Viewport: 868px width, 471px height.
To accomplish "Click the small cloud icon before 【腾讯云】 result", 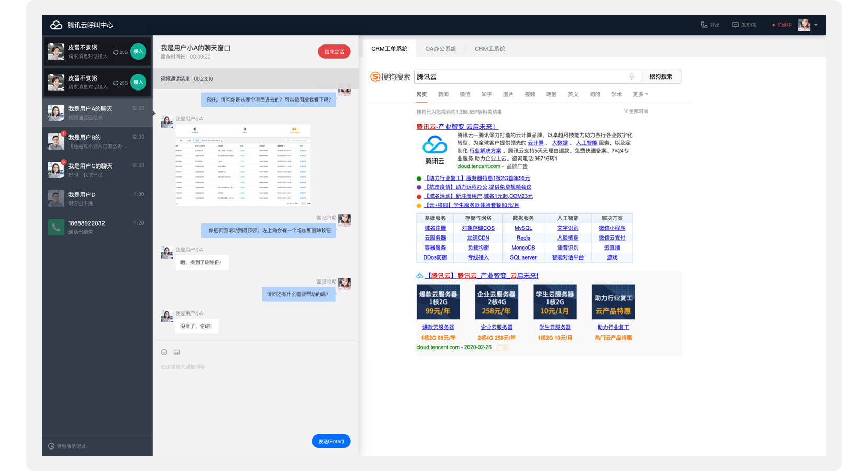I will coord(419,276).
